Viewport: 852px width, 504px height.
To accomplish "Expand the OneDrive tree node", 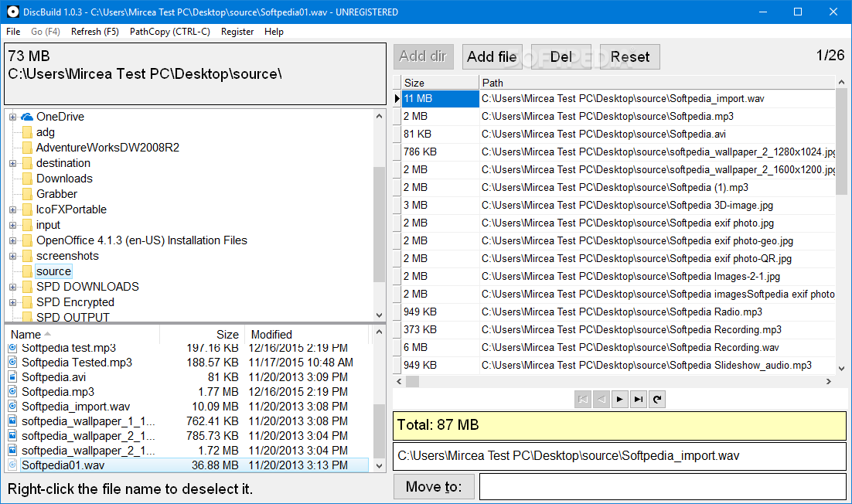I will click(x=12, y=117).
